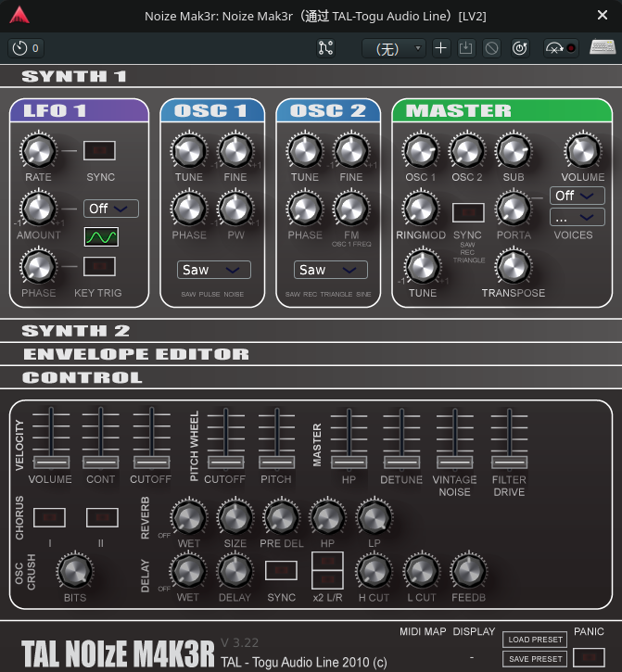Click the reset parameters power-clock icon
The image size is (622, 672).
click(x=520, y=48)
